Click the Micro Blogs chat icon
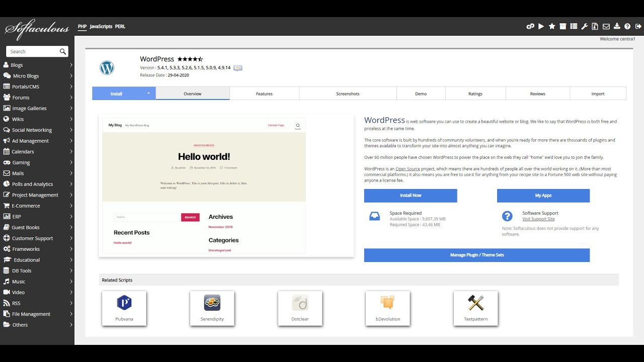Screen dimensions: 644x362 (7, 75)
